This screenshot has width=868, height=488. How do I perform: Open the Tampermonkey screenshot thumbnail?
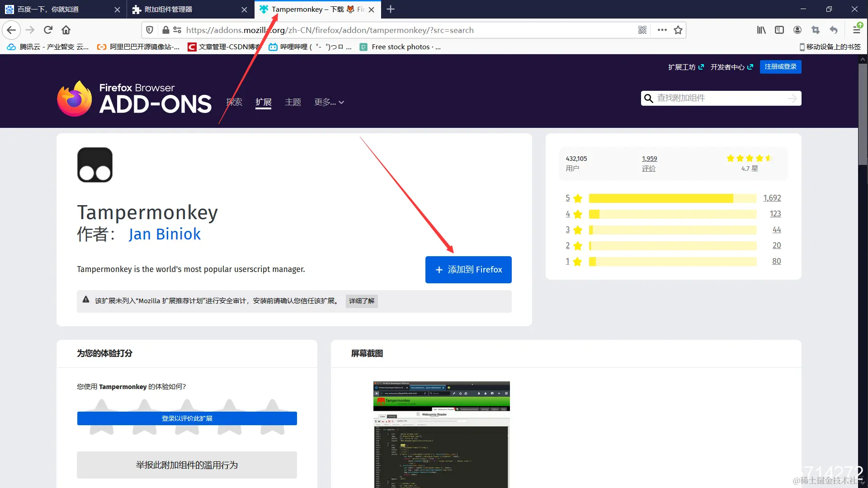click(x=441, y=434)
